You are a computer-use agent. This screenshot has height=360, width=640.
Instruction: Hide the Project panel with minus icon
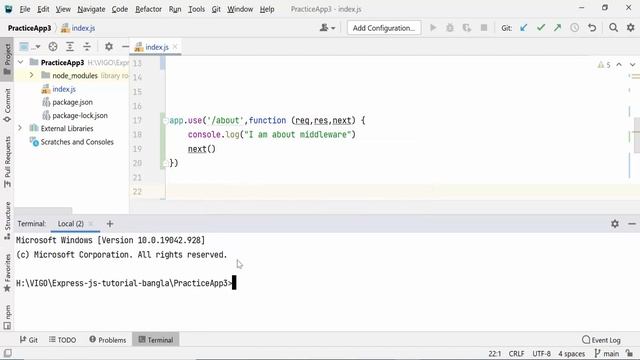coord(125,47)
